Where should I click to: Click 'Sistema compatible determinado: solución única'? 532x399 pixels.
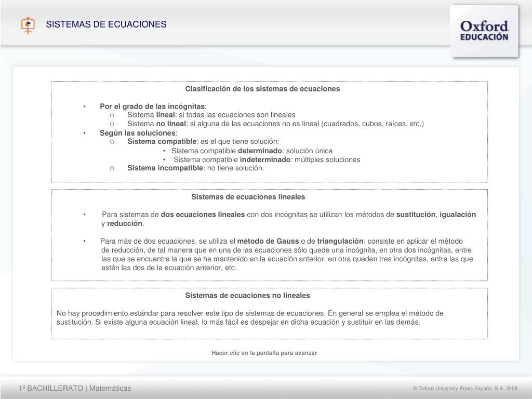point(252,151)
